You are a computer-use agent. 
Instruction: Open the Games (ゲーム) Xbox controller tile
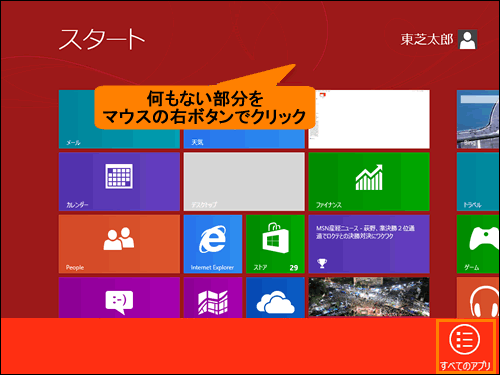click(478, 244)
